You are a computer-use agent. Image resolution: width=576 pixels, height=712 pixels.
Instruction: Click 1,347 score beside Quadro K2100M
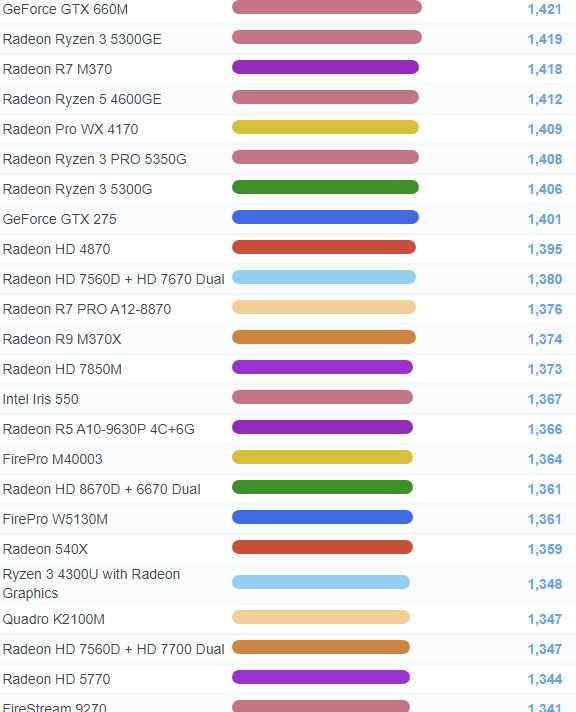click(545, 619)
